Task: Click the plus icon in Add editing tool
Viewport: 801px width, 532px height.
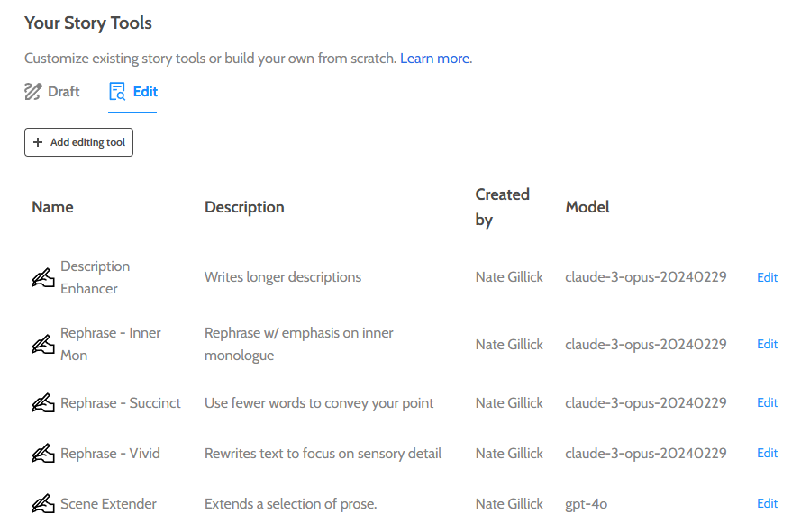Action: (38, 142)
